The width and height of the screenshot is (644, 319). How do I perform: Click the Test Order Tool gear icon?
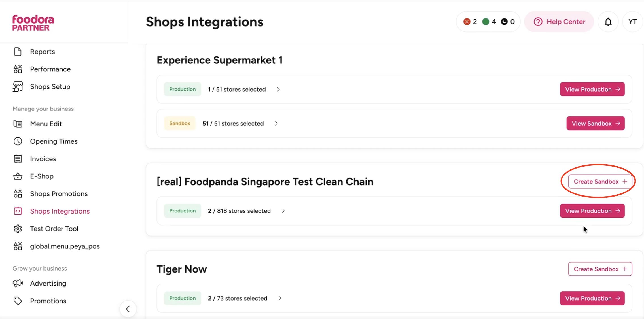(18, 229)
